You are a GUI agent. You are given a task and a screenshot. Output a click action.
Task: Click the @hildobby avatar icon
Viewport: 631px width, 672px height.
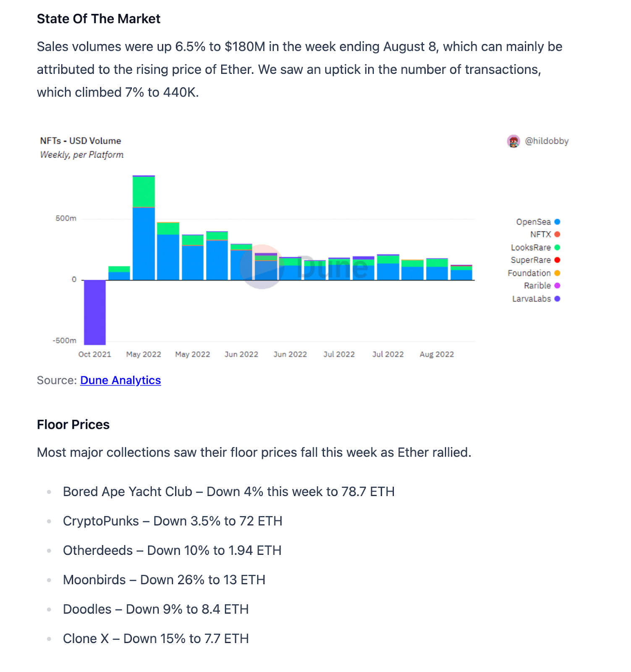coord(513,142)
